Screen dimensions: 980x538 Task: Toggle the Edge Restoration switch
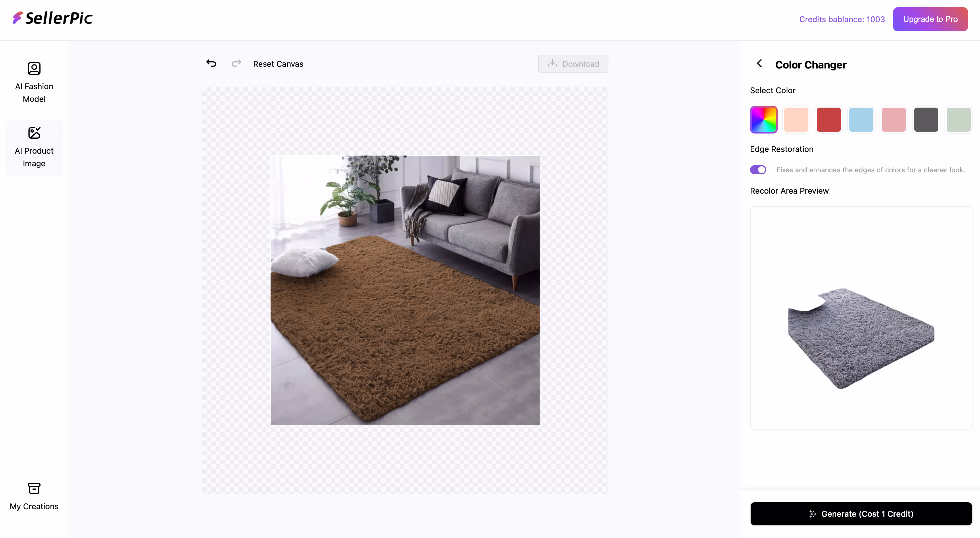(758, 170)
